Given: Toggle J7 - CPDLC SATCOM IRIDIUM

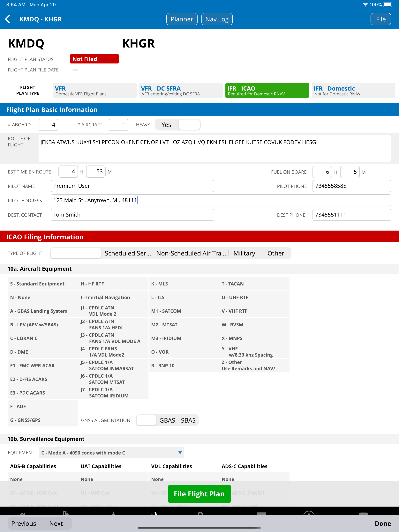Looking at the screenshot, I should (x=113, y=393).
